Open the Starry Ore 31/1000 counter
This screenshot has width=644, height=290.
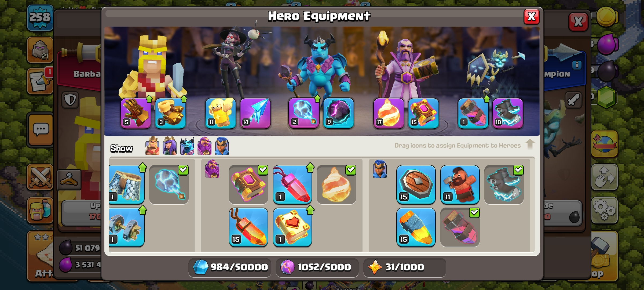(405, 267)
